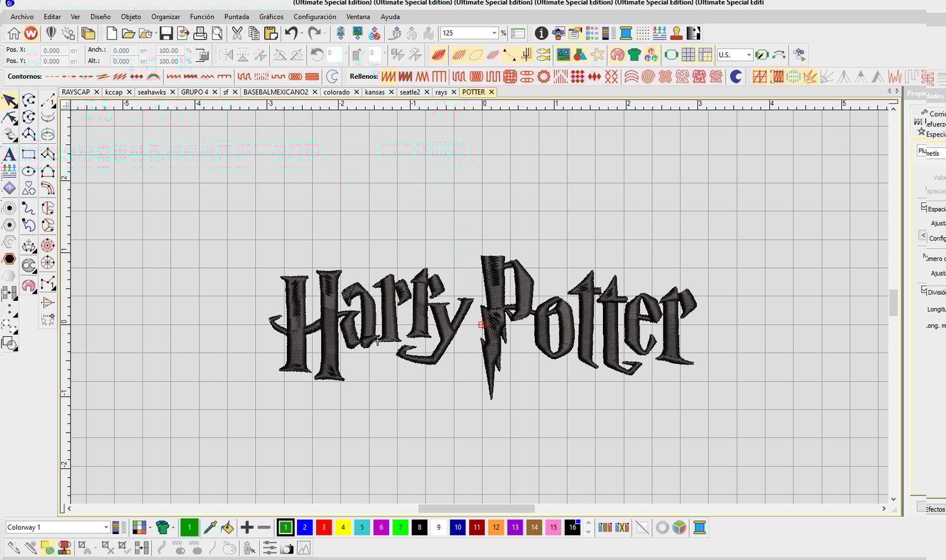Show the hoop icon in view toolbar

pos(671,55)
